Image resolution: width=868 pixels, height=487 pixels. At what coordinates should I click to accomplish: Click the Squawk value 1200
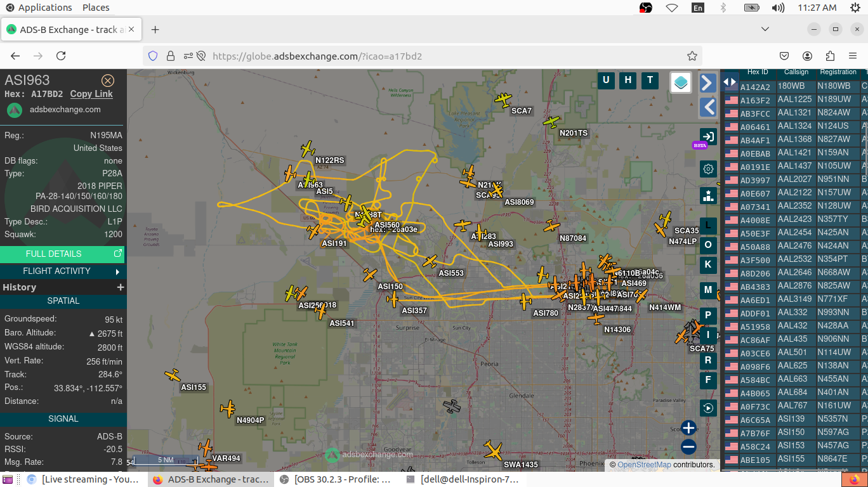(x=113, y=235)
